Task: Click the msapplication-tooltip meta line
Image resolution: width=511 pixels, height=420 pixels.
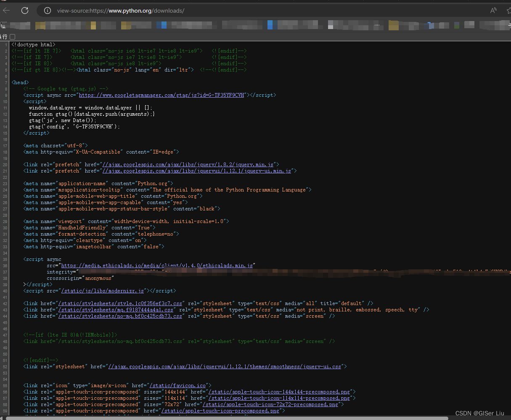Action: tap(167, 190)
